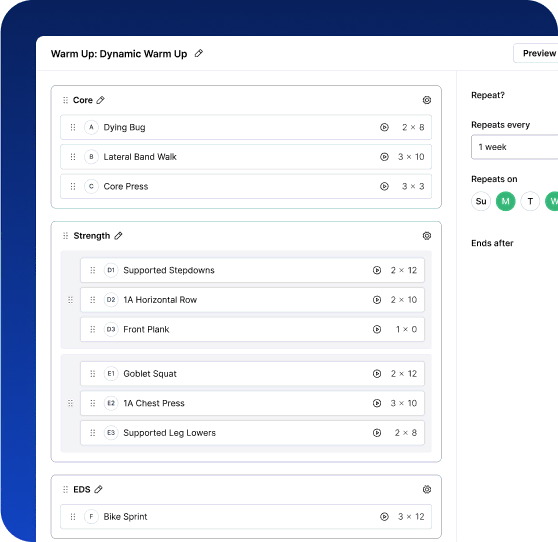558x542 pixels.
Task: Rename the Core section via pencil icon
Action: pyautogui.click(x=101, y=100)
